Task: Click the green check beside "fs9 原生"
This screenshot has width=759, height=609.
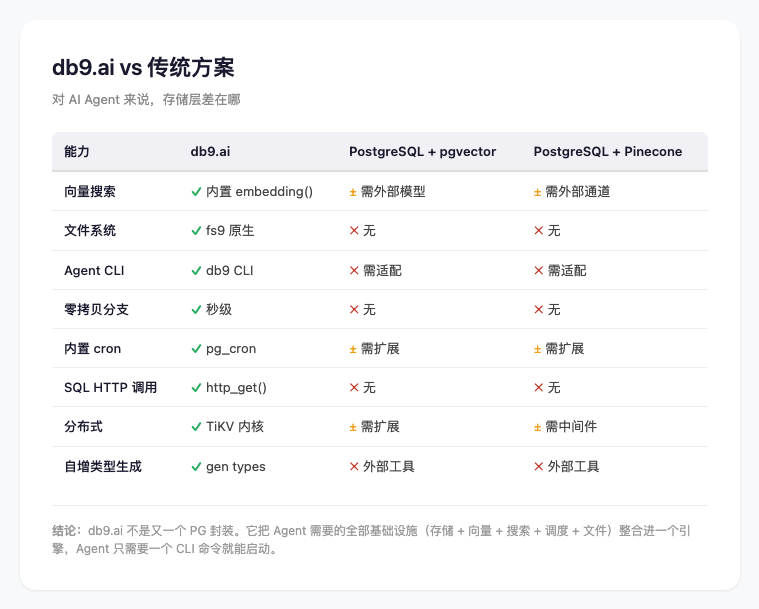Action: 196,231
